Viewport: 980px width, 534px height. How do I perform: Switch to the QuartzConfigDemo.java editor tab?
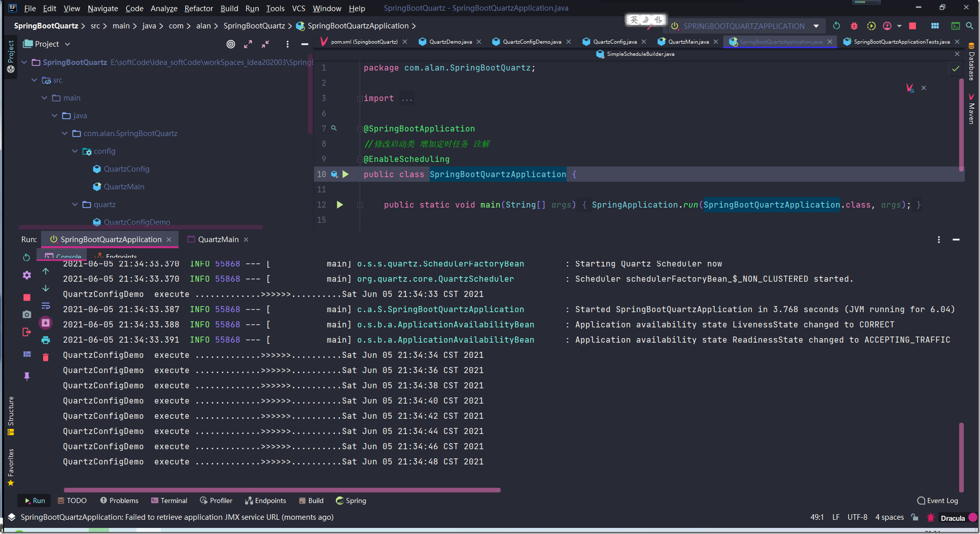click(x=532, y=42)
